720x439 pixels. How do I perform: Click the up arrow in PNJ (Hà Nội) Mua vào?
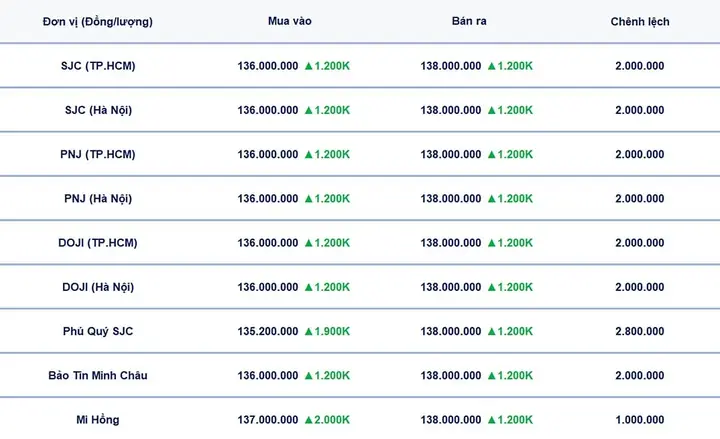309,199
